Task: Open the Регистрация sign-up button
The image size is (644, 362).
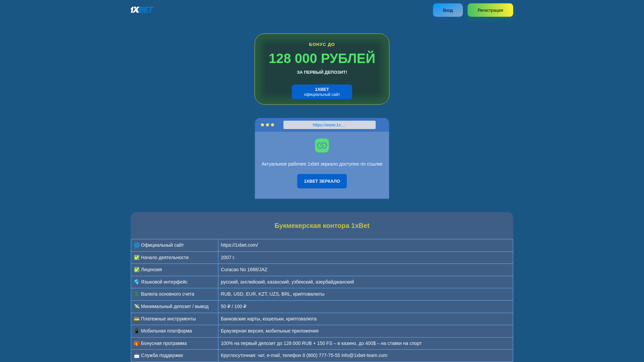Action: [490, 10]
